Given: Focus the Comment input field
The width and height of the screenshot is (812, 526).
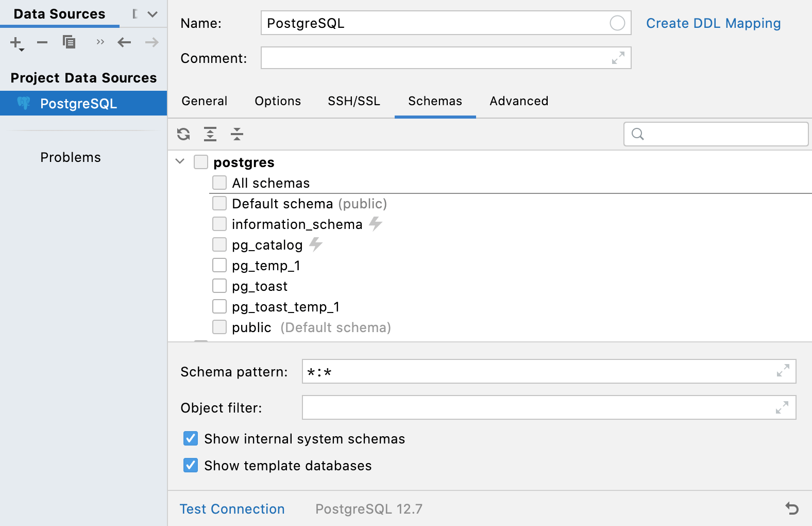Looking at the screenshot, I should pos(446,58).
